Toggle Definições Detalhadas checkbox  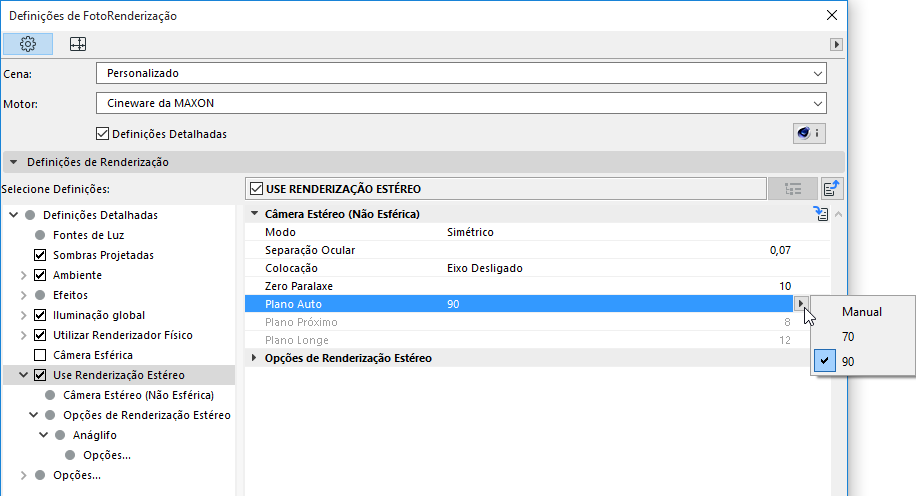point(102,134)
